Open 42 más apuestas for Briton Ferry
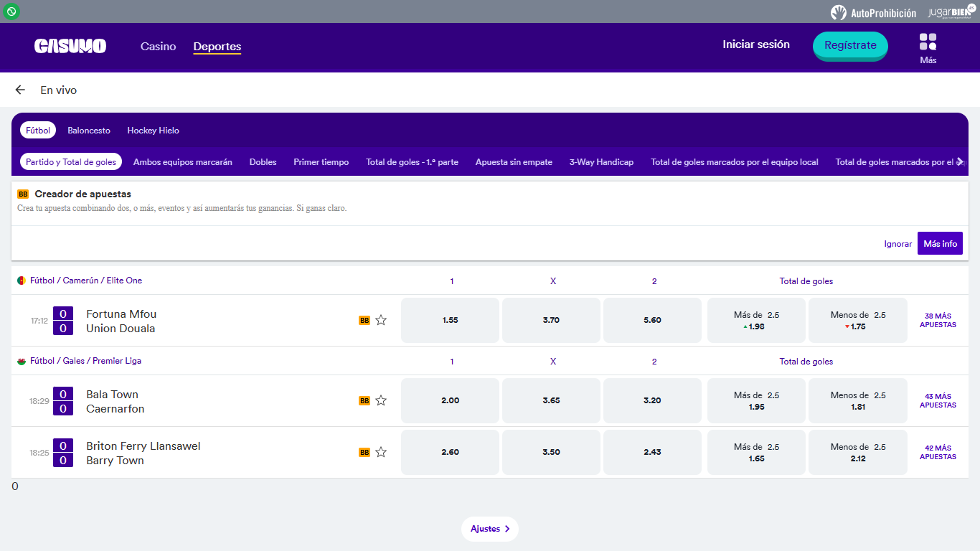Viewport: 980px width, 551px height. pos(938,452)
